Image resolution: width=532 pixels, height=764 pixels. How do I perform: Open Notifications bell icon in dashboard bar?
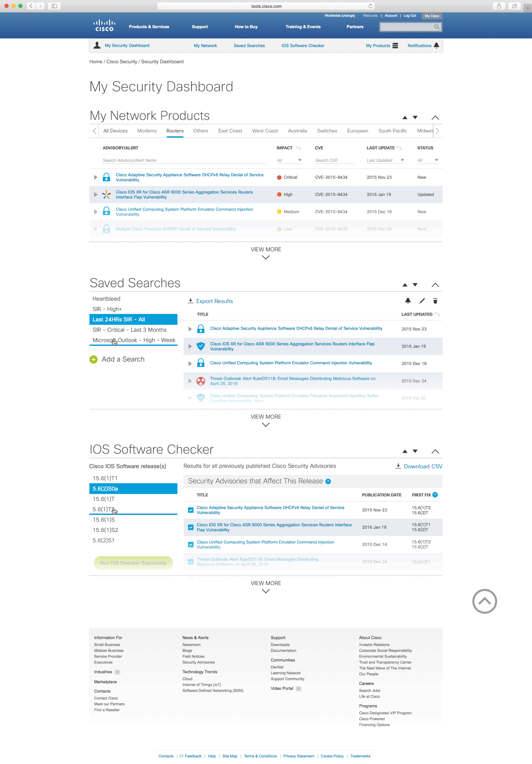point(436,46)
